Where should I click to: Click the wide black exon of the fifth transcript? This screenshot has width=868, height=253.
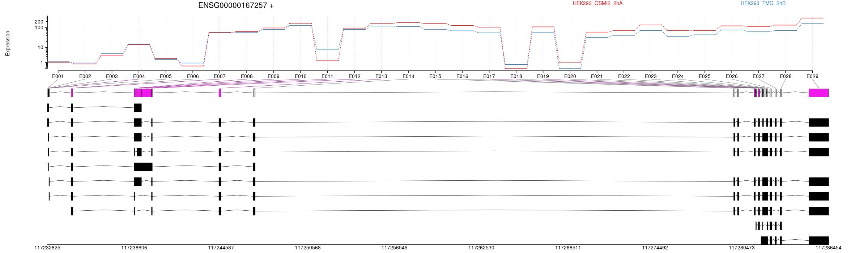[x=143, y=167]
